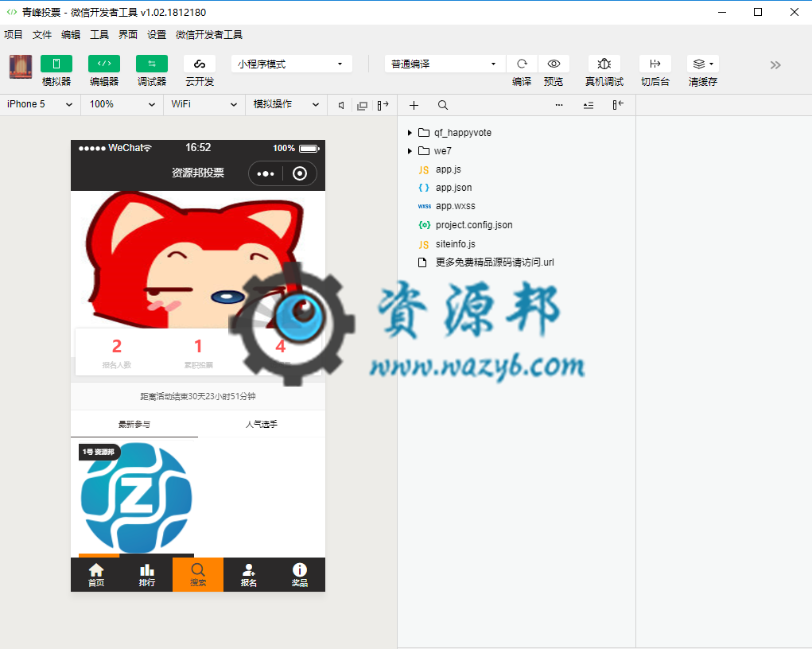
Task: Toggle the 模拟器 simulator panel button
Action: pos(56,64)
